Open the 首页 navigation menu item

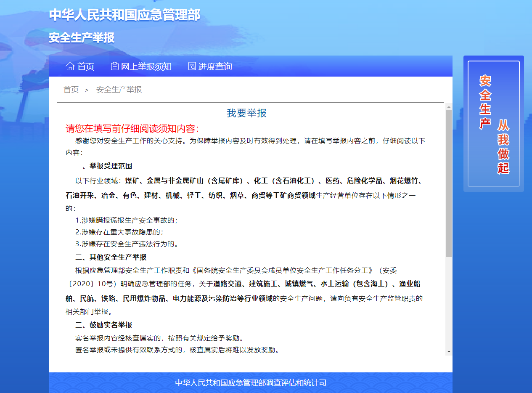(x=86, y=66)
